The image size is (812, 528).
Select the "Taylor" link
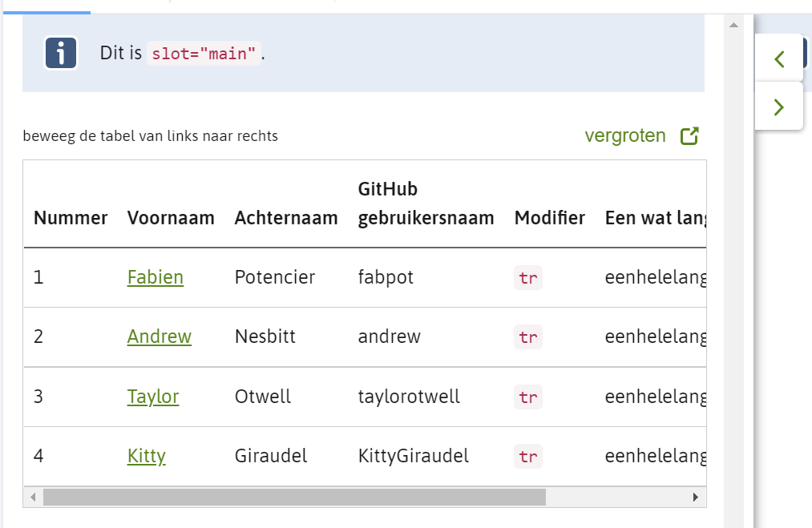[x=152, y=397]
